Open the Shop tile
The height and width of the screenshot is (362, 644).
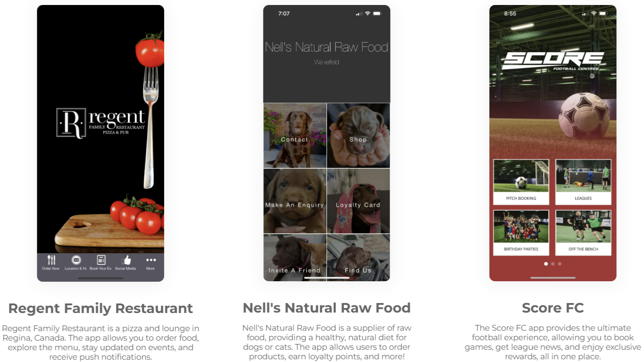pyautogui.click(x=358, y=136)
